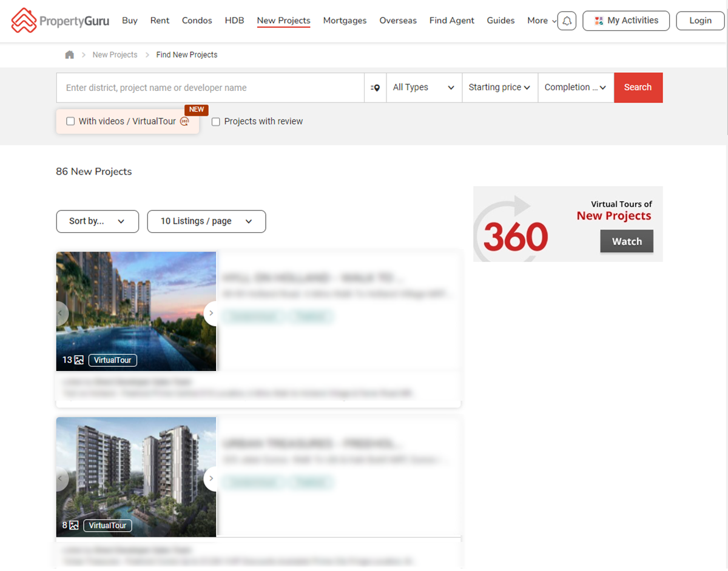Go to Mortgages section

[x=345, y=21]
